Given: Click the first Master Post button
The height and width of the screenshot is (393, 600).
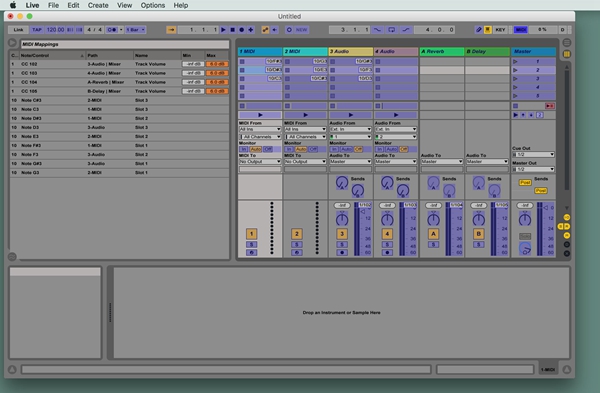Looking at the screenshot, I should pos(525,183).
